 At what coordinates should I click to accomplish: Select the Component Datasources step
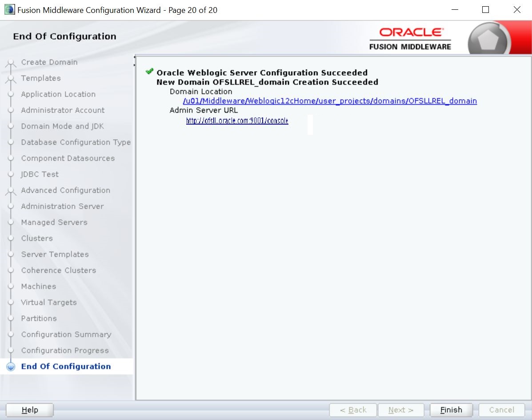click(68, 158)
